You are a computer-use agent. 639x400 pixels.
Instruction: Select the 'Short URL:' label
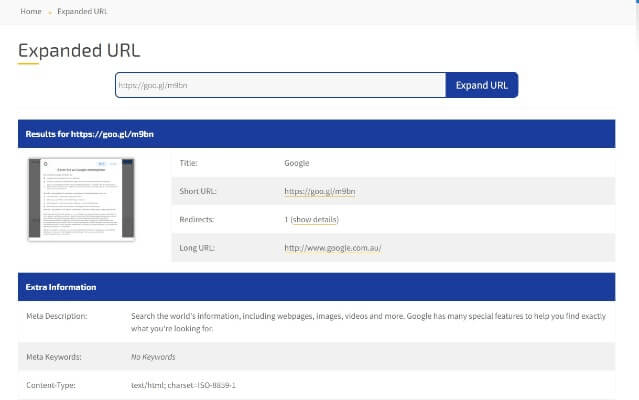[x=198, y=191]
